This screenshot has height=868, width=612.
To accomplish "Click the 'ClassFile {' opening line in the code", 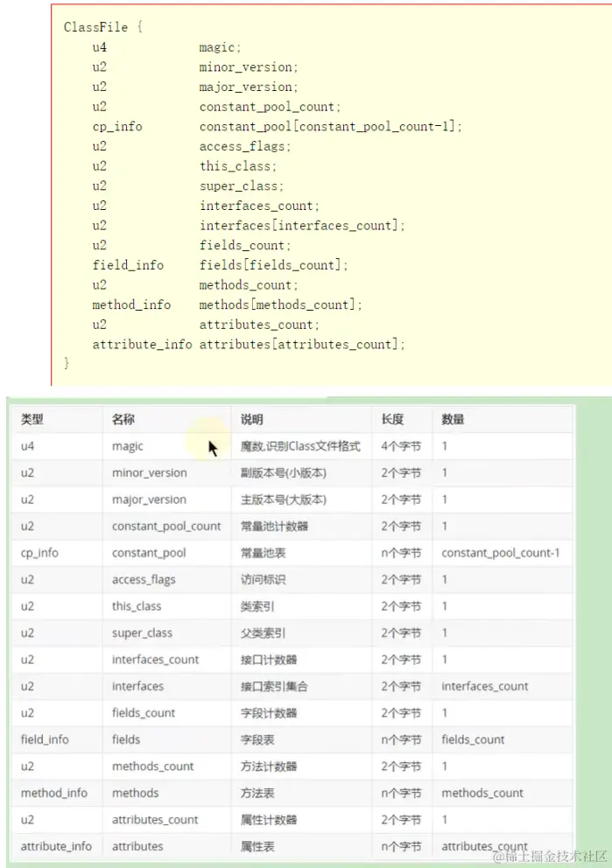I will pos(103,27).
